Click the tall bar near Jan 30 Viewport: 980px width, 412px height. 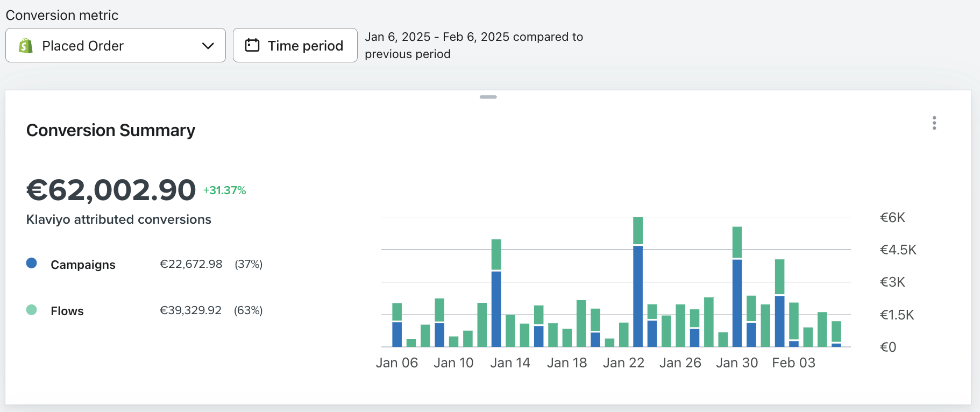(x=737, y=287)
